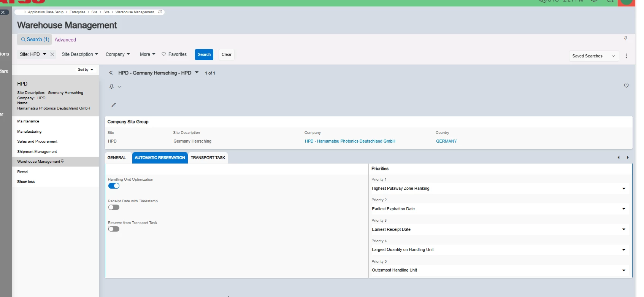This screenshot has height=297, width=644.
Task: Click the Priorities section heading
Action: coord(380,168)
